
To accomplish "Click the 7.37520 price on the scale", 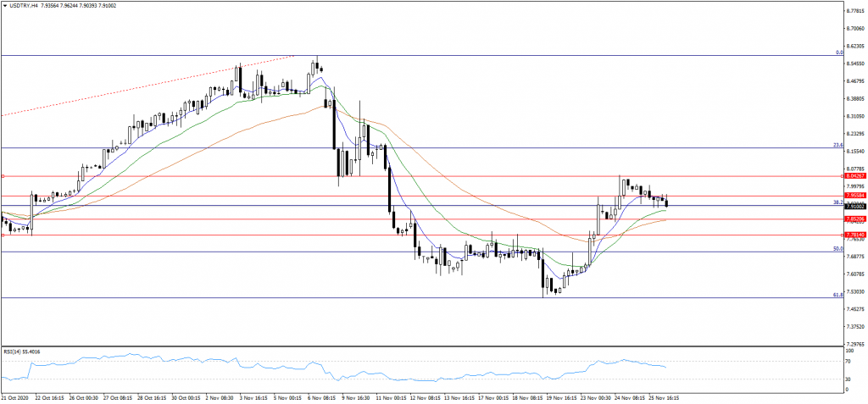I will click(856, 327).
